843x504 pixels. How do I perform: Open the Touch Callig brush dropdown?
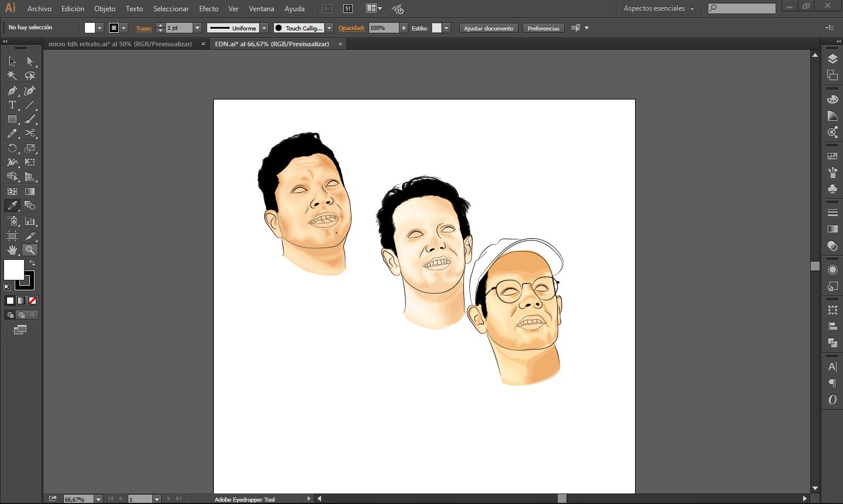coord(329,28)
